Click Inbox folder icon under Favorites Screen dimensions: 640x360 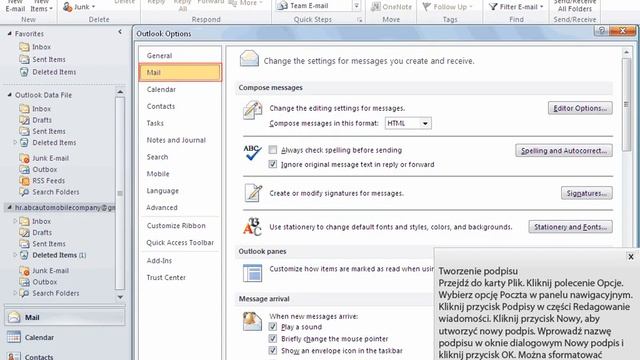click(x=24, y=47)
